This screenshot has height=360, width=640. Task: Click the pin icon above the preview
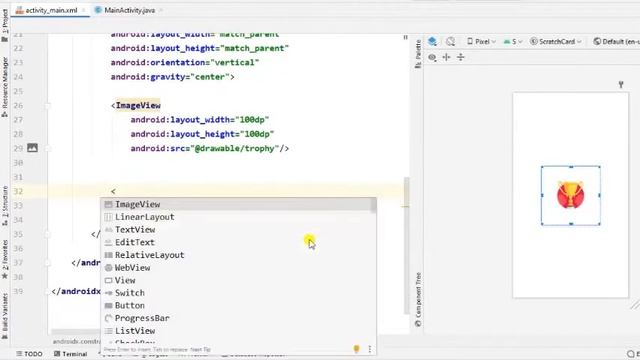(x=621, y=84)
